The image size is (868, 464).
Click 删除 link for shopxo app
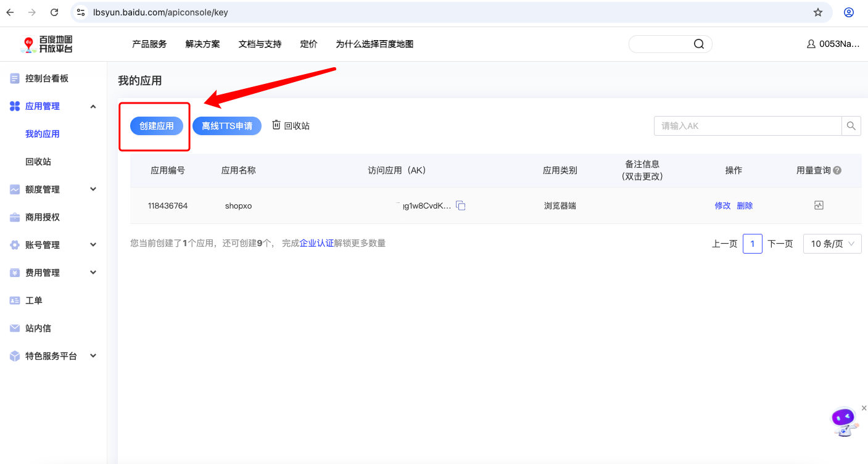tap(745, 205)
